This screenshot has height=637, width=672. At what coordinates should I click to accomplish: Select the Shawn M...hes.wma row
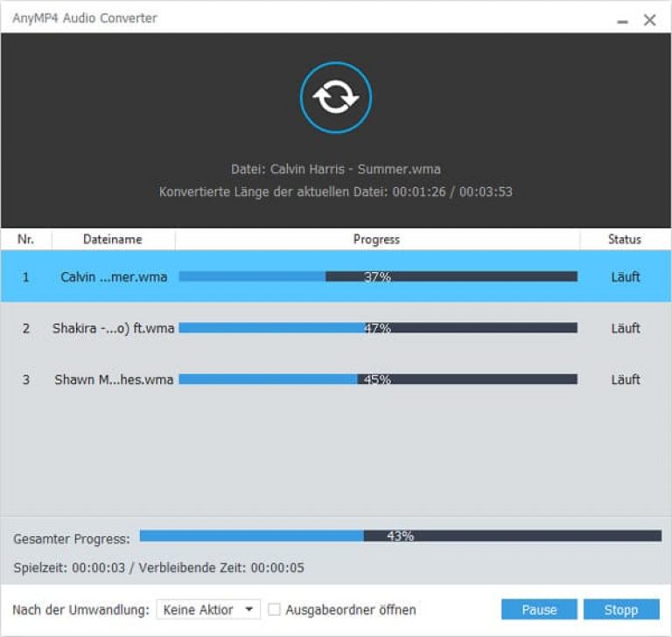(113, 380)
